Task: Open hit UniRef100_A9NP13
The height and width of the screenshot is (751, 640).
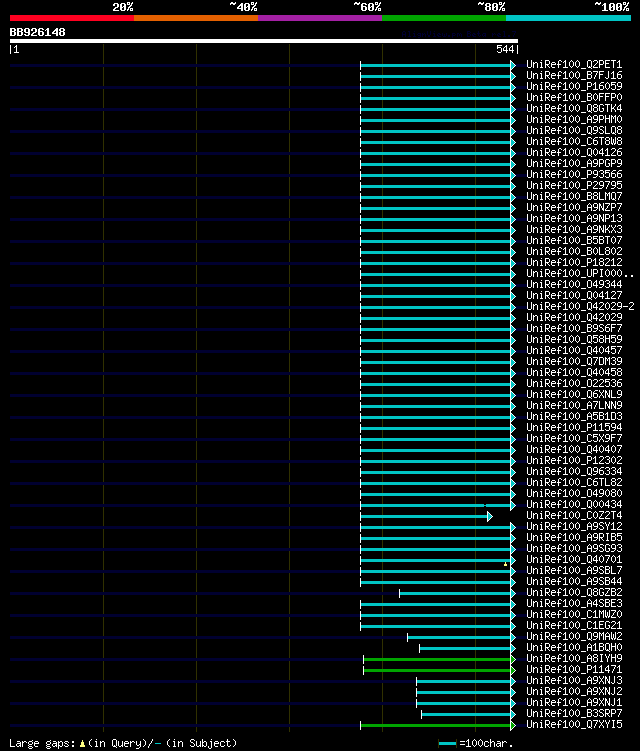Action: pyautogui.click(x=574, y=218)
